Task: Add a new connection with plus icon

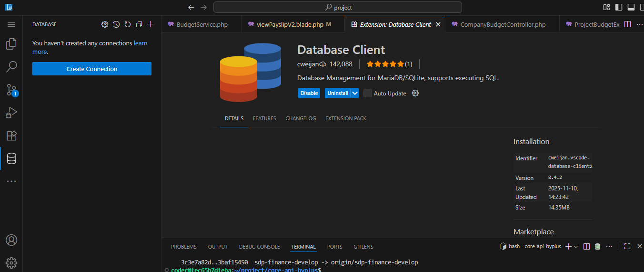Action: (151, 24)
